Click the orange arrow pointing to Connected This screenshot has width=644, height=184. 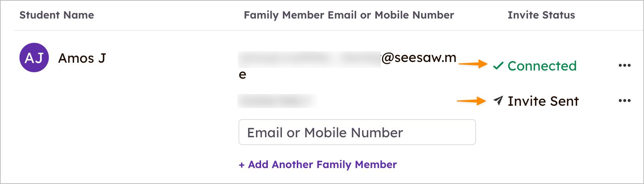click(473, 64)
